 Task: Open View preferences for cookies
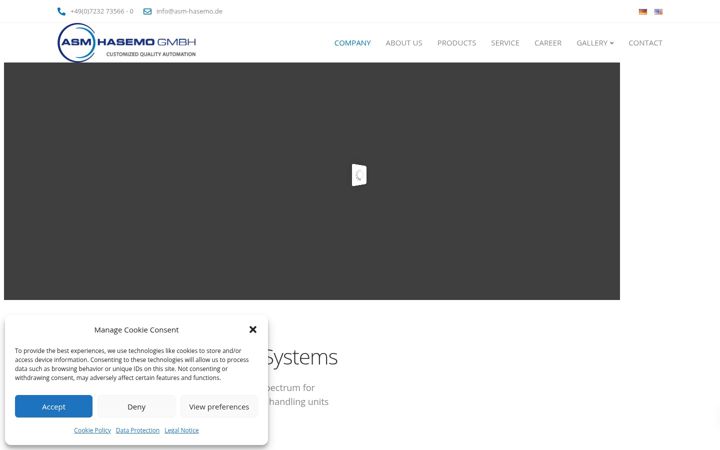tap(219, 406)
